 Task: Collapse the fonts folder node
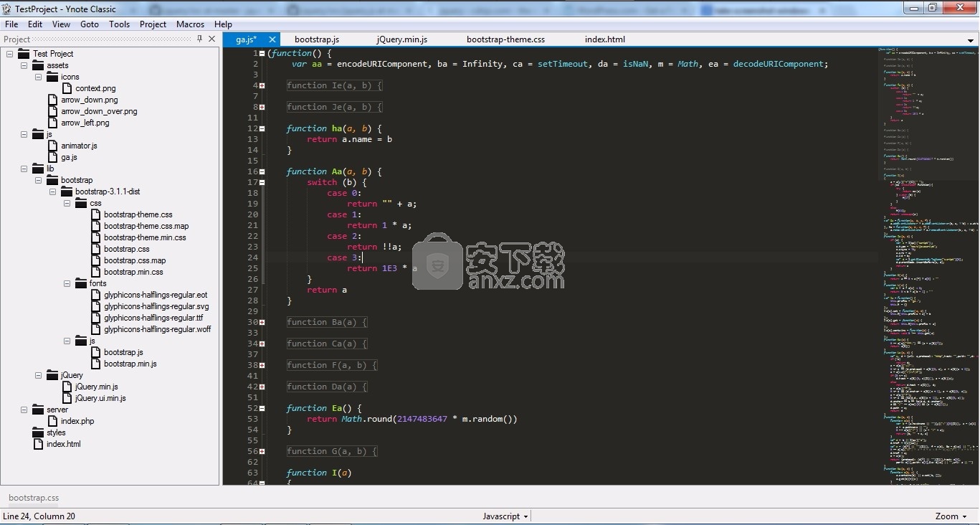pyautogui.click(x=67, y=283)
